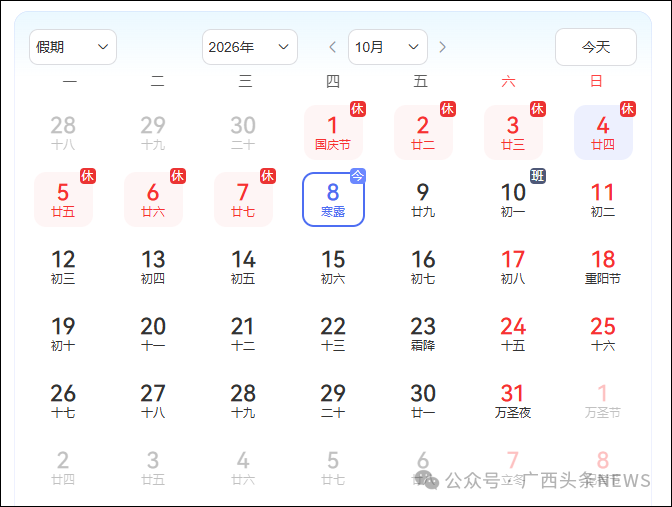Select today October 8 寒露
Viewport: 672px width, 507px height.
[333, 199]
